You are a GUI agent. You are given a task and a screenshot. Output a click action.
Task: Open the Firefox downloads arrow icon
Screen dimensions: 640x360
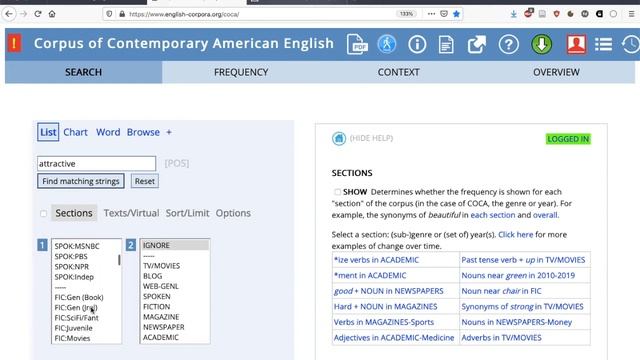click(x=513, y=14)
